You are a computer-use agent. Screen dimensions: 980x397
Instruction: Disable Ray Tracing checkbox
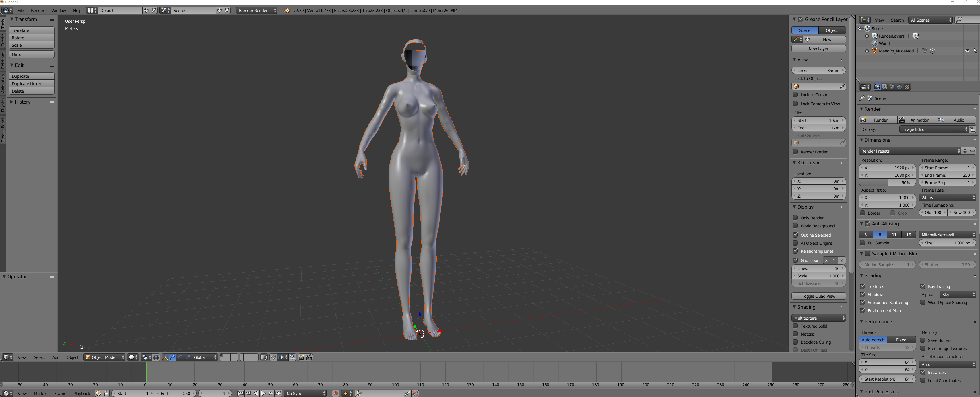pos(923,286)
